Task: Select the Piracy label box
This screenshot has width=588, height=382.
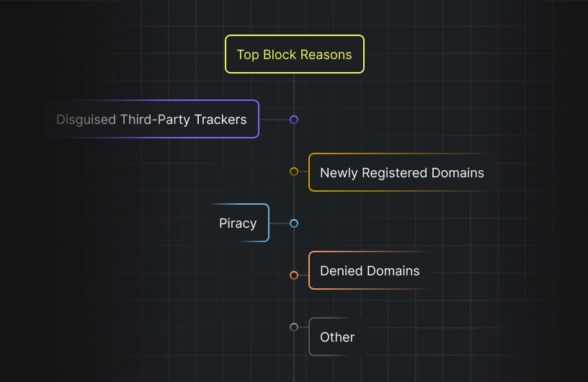Action: [239, 223]
